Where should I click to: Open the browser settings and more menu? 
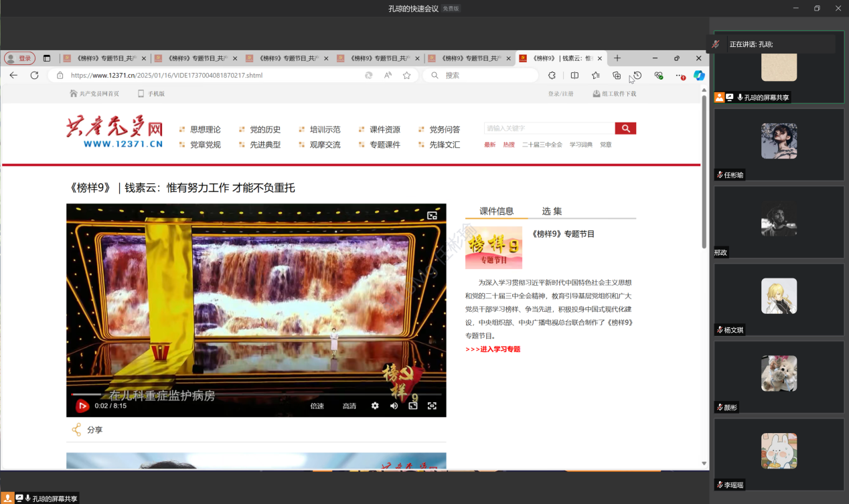(x=680, y=76)
